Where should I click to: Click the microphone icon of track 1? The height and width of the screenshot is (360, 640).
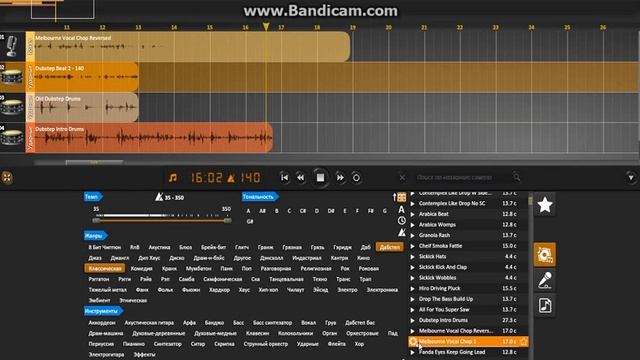(12, 46)
